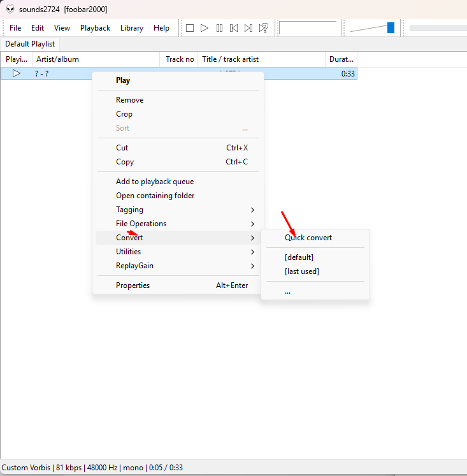Go to previous track with toolbar icon

(234, 28)
